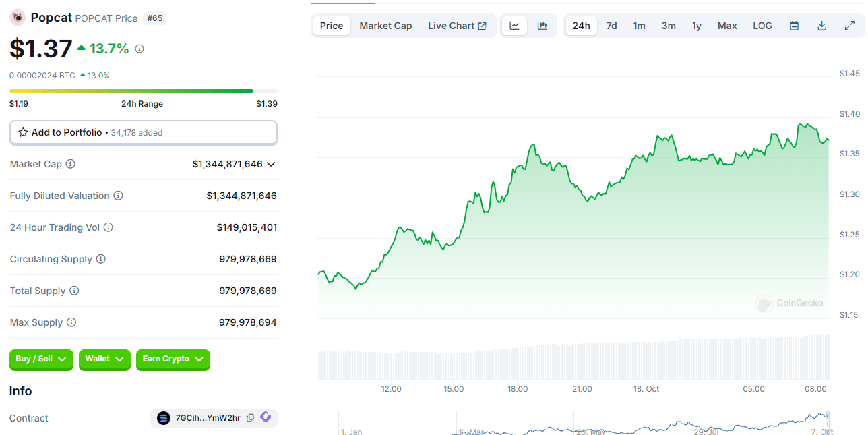This screenshot has width=868, height=435.
Task: Open the Wallet dropdown
Action: (104, 359)
